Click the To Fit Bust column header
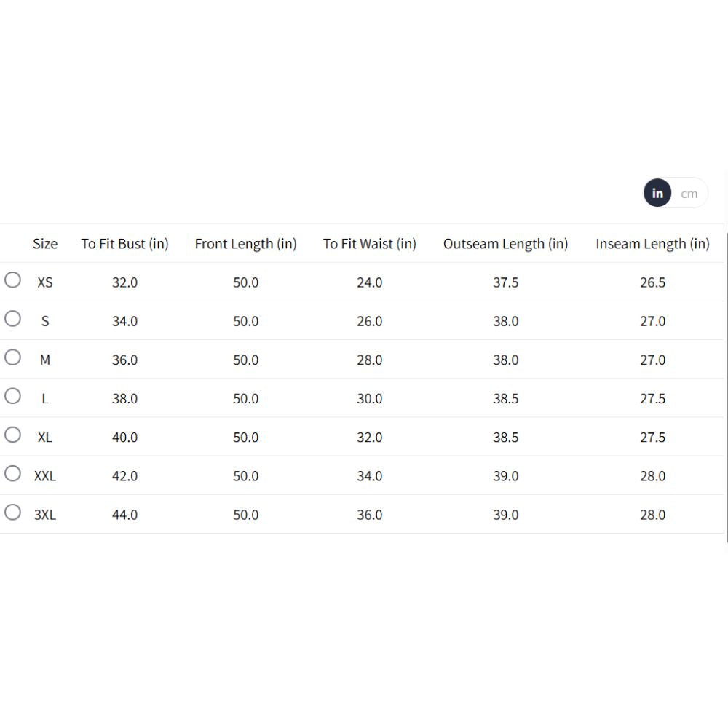Viewport: 728px width, 728px height. 124,244
